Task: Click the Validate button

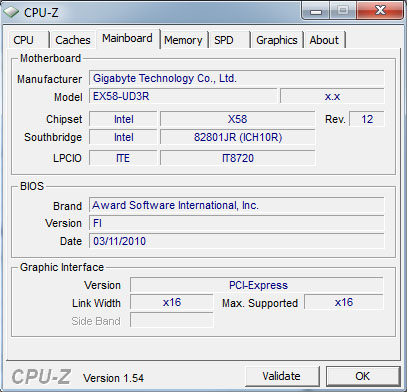Action: point(282,376)
